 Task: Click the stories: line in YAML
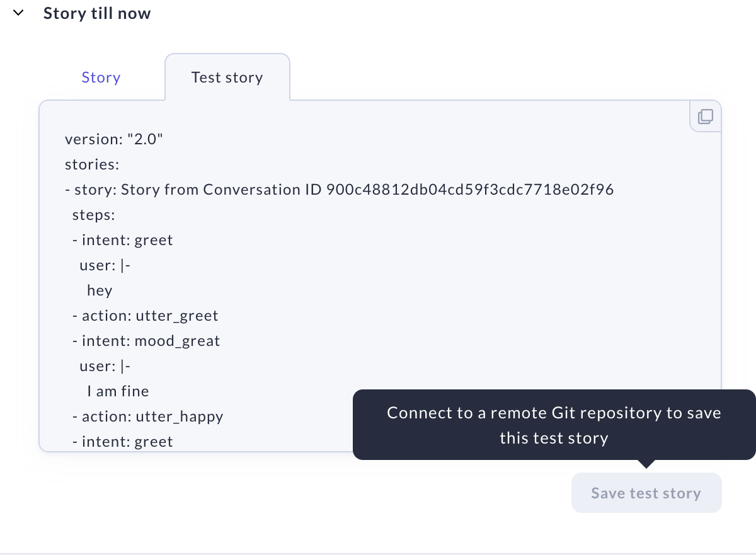coord(93,164)
